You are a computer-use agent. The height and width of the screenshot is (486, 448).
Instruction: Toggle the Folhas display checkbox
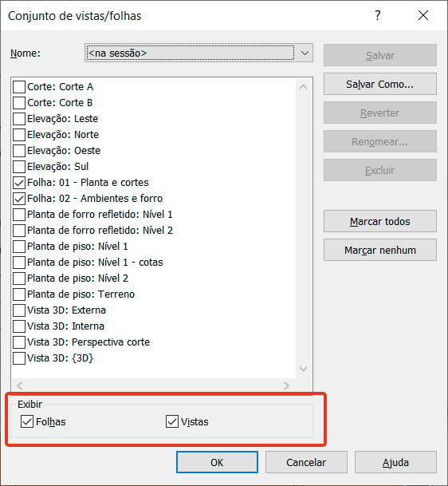(x=27, y=421)
